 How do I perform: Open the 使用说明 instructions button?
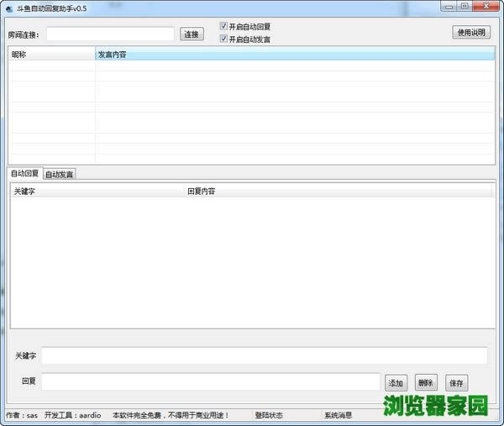coord(471,32)
